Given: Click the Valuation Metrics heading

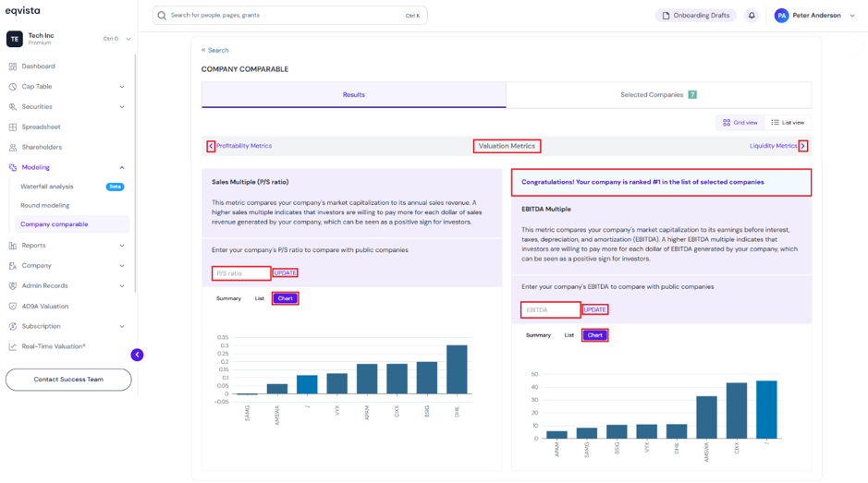Looking at the screenshot, I should (507, 146).
